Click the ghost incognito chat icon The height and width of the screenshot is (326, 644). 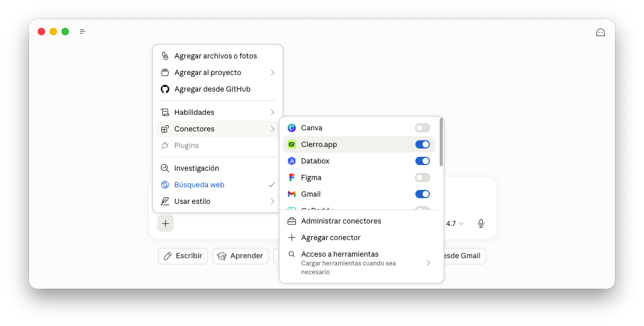(x=600, y=33)
